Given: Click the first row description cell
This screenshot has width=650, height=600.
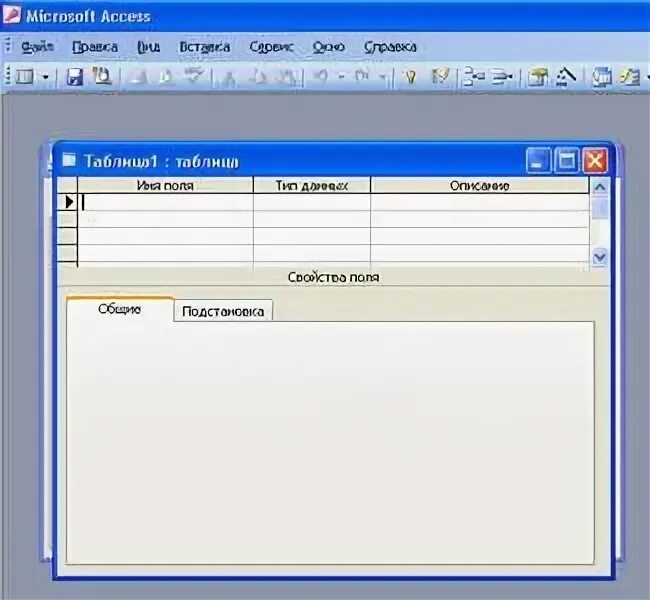Looking at the screenshot, I should [x=480, y=202].
